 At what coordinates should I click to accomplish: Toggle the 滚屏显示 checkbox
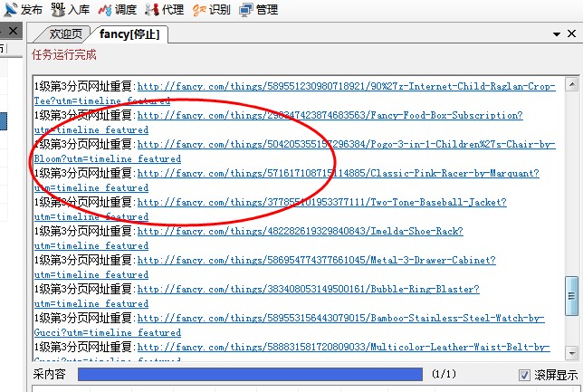(x=525, y=375)
